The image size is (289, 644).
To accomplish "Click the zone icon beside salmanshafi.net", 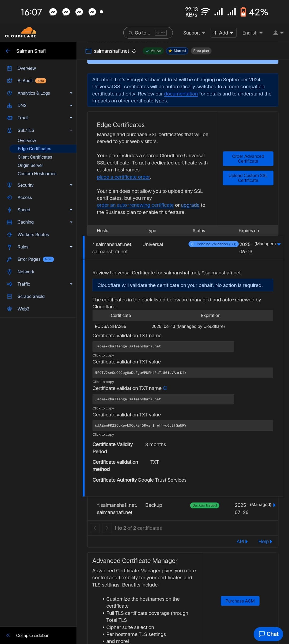I will click(x=88, y=51).
